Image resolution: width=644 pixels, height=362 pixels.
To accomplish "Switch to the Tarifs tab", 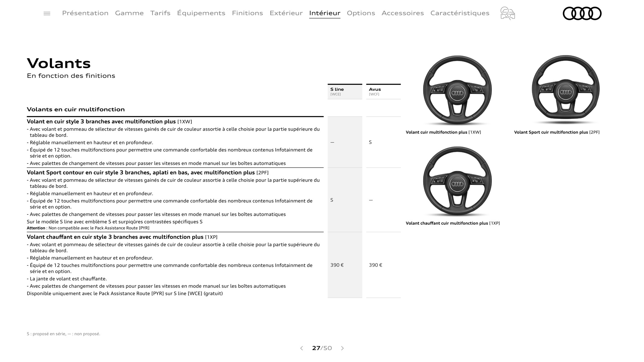I will (x=160, y=13).
